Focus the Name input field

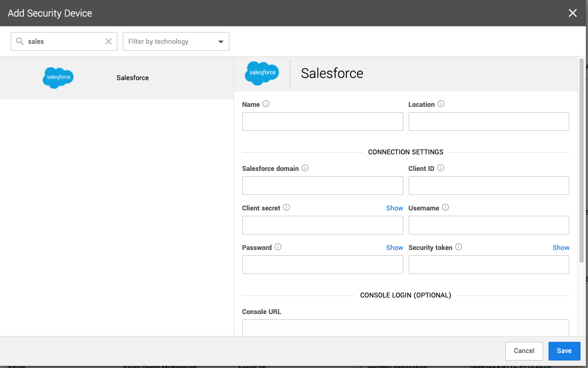point(322,122)
